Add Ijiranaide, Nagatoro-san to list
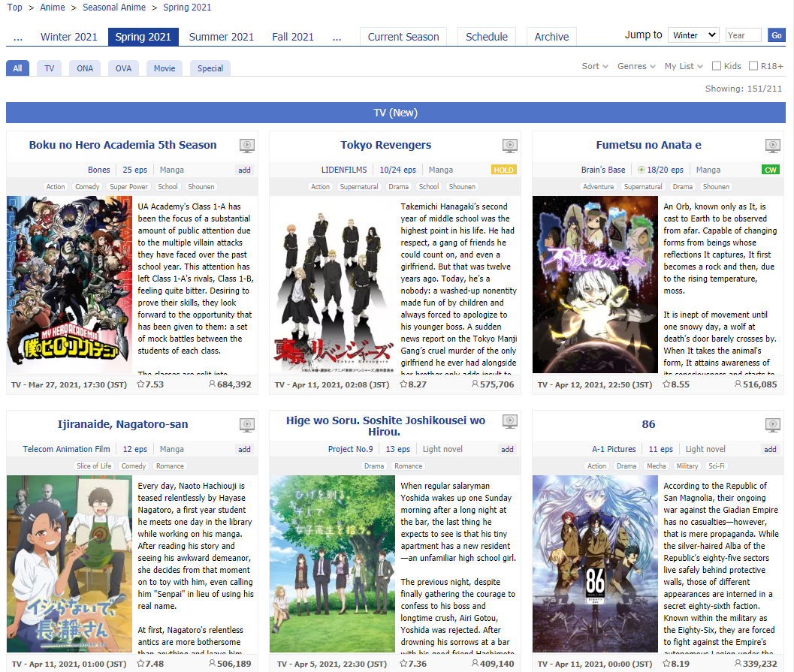 pyautogui.click(x=245, y=449)
